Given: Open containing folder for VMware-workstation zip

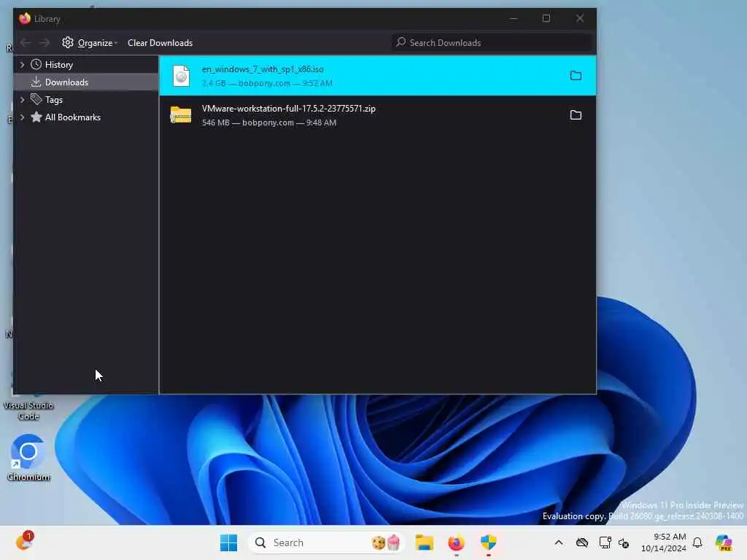Looking at the screenshot, I should pyautogui.click(x=576, y=114).
